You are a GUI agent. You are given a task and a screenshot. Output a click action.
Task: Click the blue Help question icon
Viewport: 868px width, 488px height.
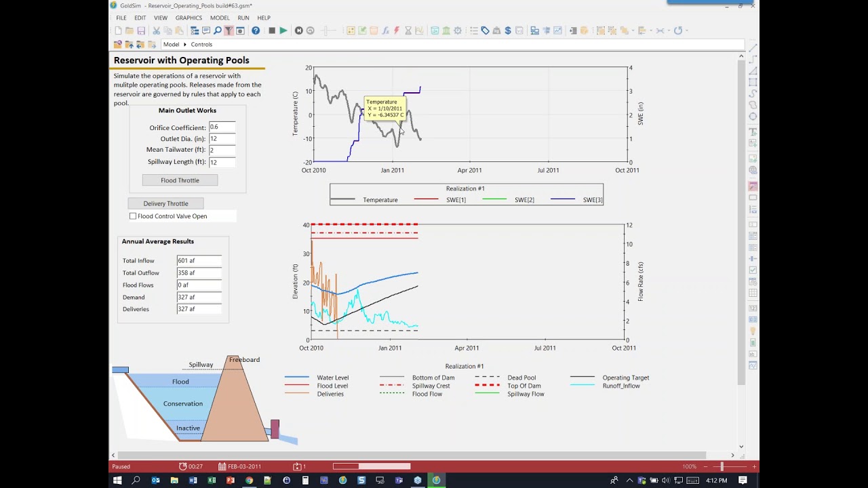pos(256,30)
